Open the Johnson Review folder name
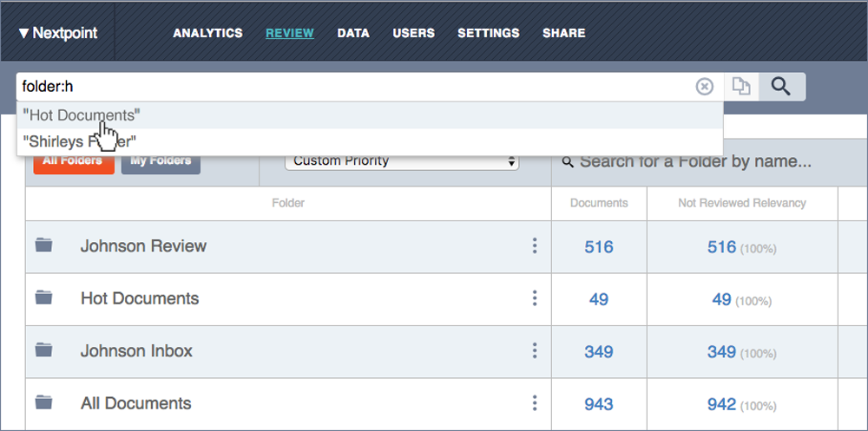This screenshot has height=431, width=868. (x=143, y=245)
